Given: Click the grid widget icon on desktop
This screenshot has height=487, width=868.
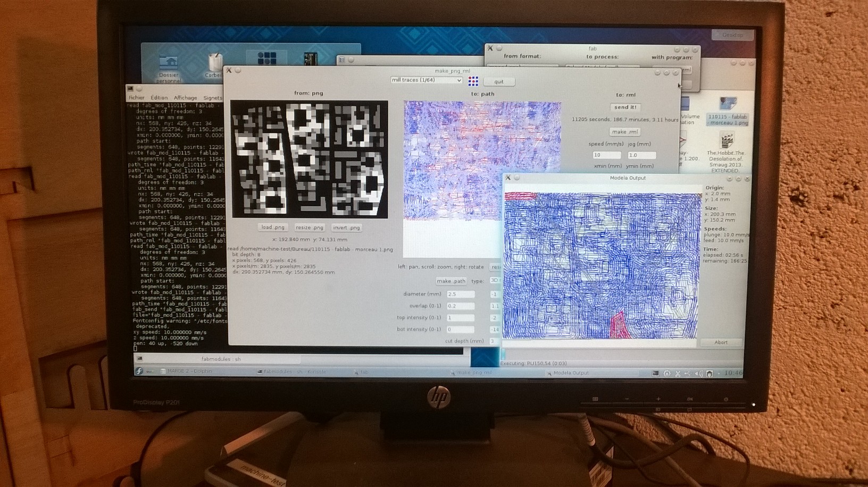Looking at the screenshot, I should click(x=266, y=58).
